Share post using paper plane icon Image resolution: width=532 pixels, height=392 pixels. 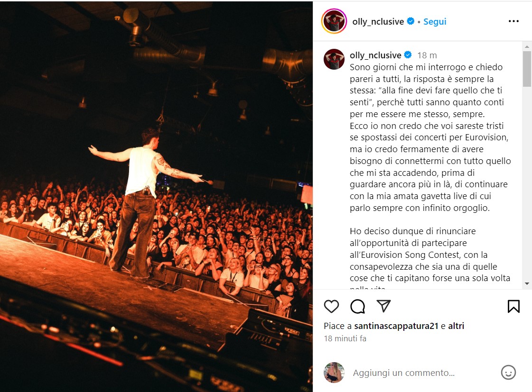pyautogui.click(x=384, y=306)
